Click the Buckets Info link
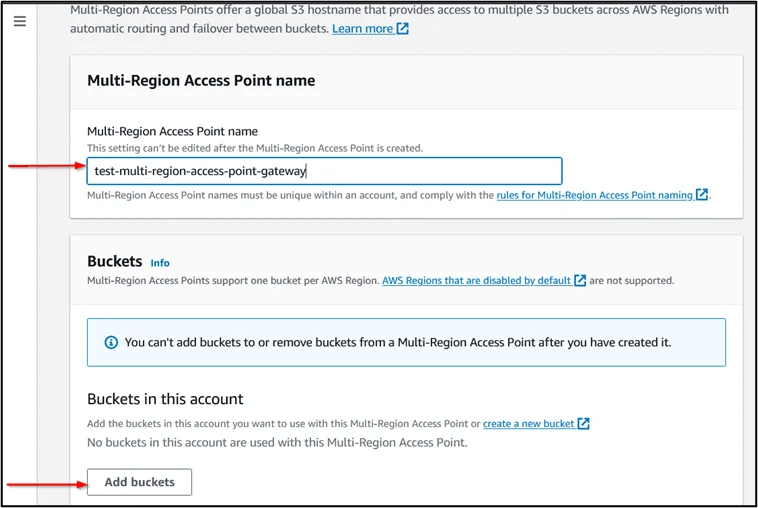The width and height of the screenshot is (758, 508). click(160, 263)
